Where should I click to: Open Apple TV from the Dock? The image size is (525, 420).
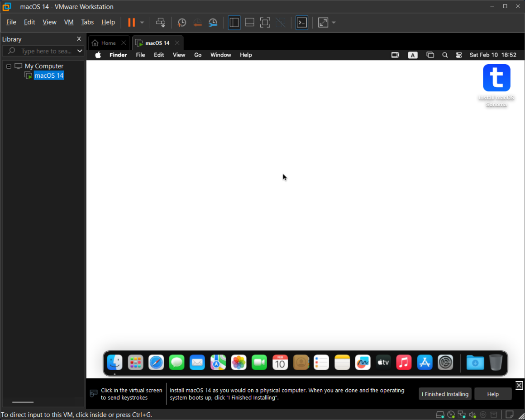click(x=383, y=363)
